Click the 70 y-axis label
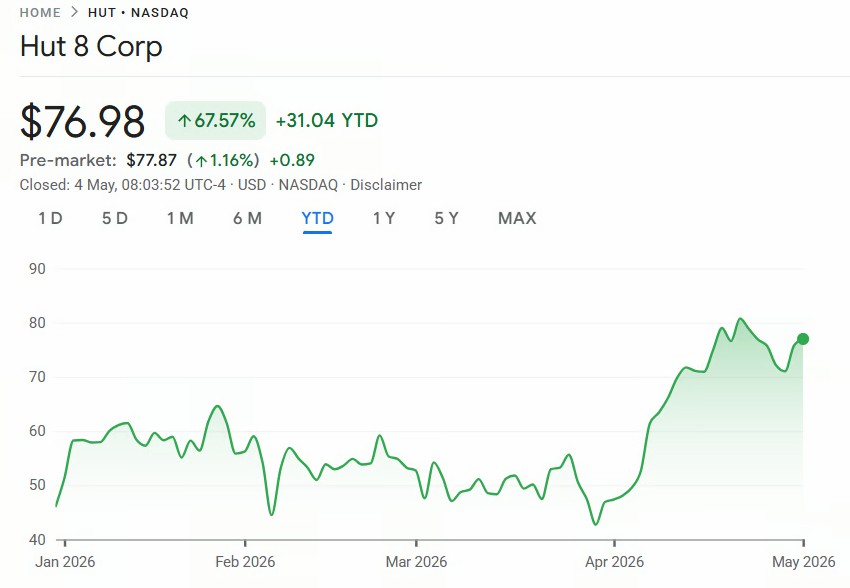This screenshot has width=850, height=588. [37, 377]
